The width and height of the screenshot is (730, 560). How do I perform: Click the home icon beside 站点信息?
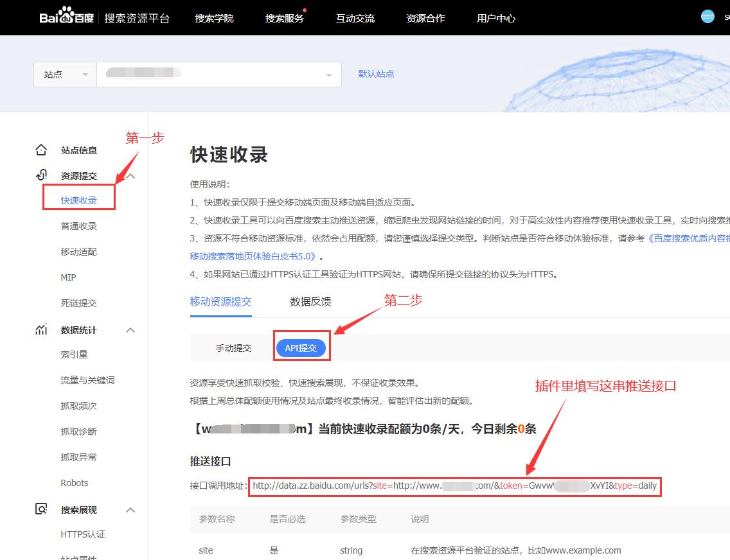41,150
